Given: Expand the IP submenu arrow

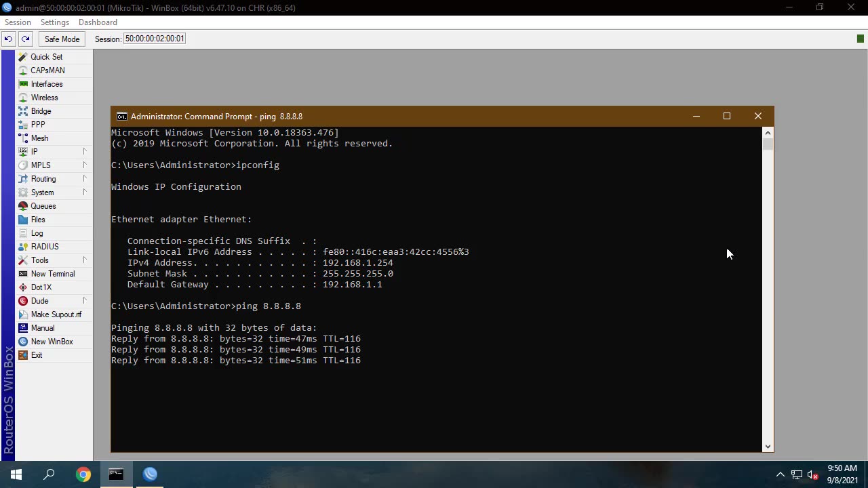Looking at the screenshot, I should click(x=85, y=151).
